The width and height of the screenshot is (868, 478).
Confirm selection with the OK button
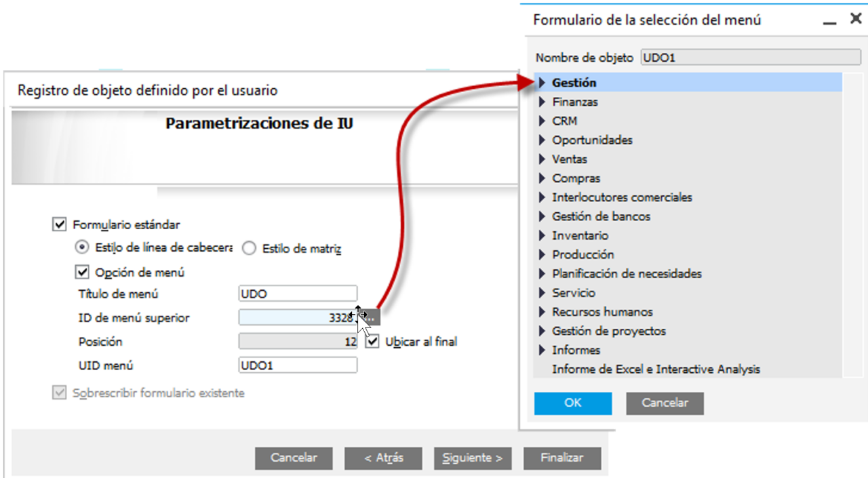(x=572, y=403)
